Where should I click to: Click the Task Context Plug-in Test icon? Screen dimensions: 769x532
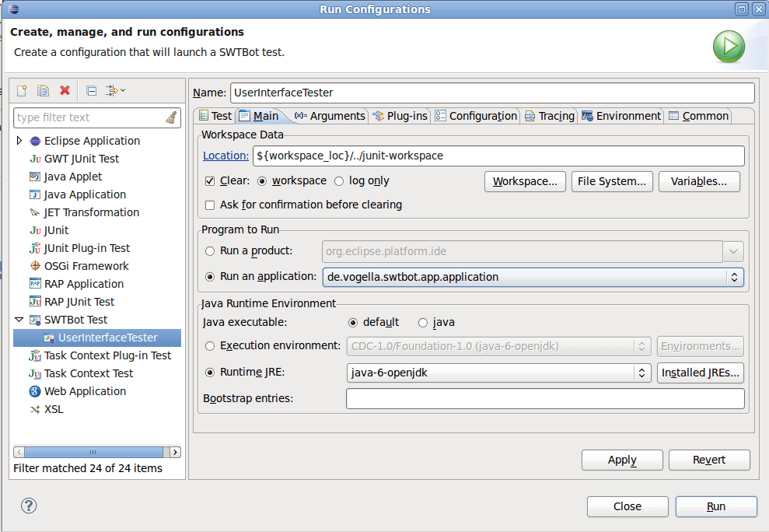[x=35, y=355]
